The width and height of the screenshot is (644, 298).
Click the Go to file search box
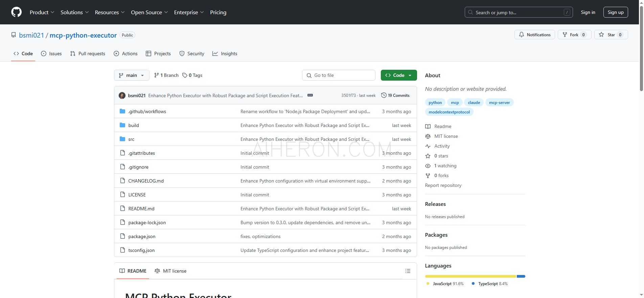pyautogui.click(x=339, y=75)
